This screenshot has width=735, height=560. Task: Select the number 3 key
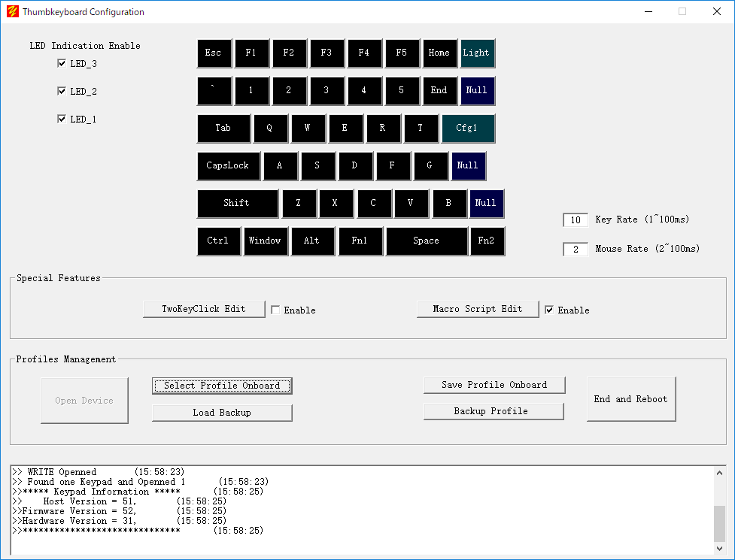[x=326, y=91]
